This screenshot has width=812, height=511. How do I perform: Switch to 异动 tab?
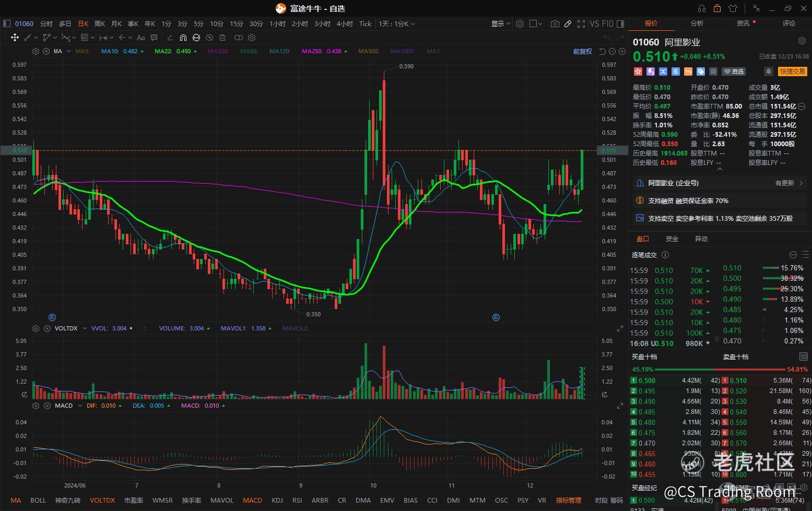tap(701, 239)
